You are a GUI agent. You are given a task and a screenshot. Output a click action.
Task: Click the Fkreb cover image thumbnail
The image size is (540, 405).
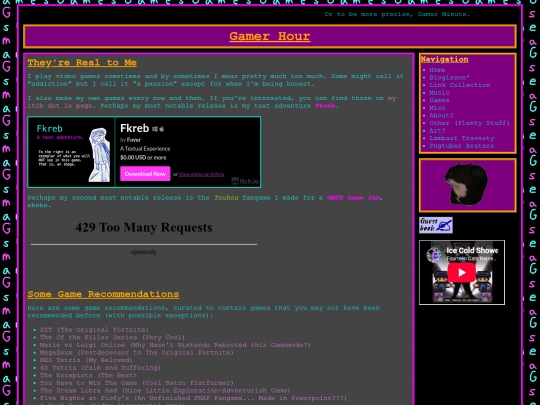[71, 152]
